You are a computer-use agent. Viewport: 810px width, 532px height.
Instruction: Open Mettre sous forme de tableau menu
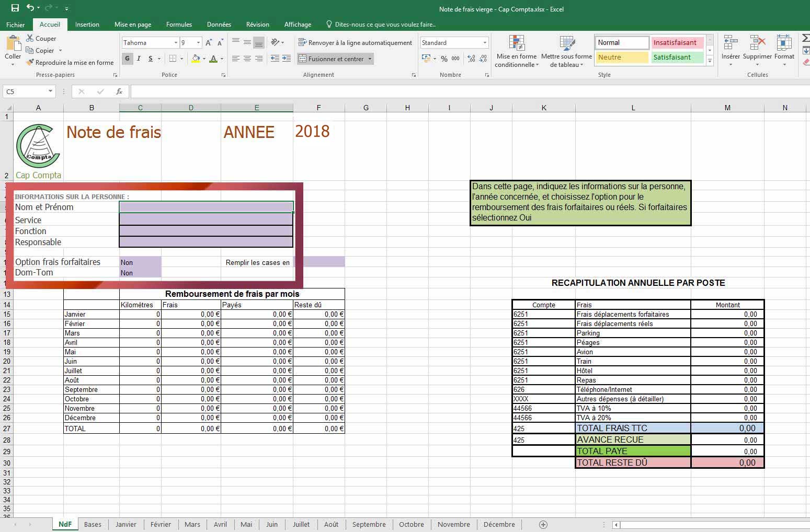click(x=566, y=51)
